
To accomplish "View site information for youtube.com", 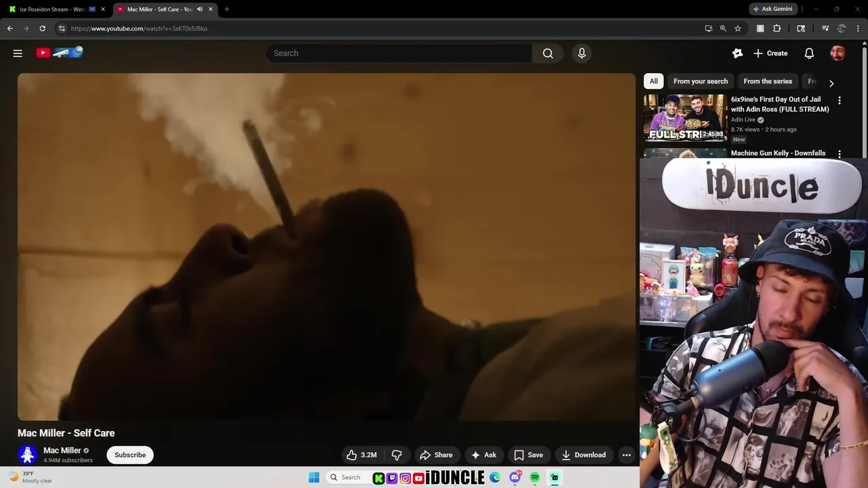I will click(x=62, y=28).
